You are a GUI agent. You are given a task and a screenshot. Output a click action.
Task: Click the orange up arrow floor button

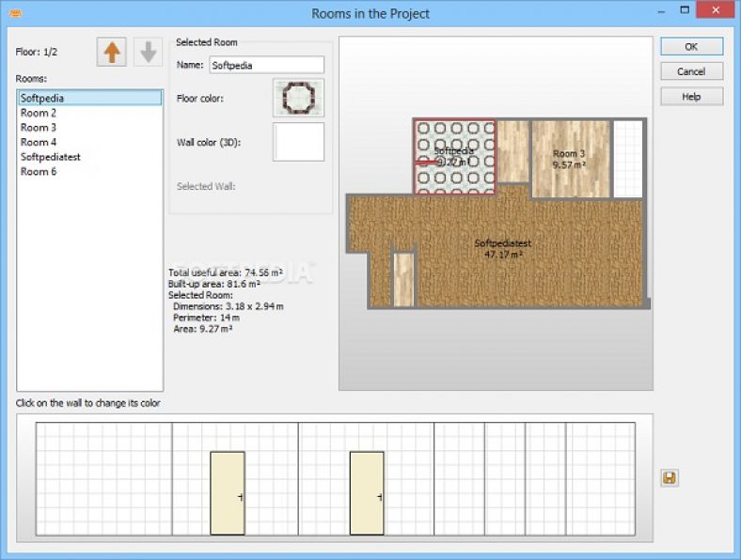pyautogui.click(x=112, y=53)
